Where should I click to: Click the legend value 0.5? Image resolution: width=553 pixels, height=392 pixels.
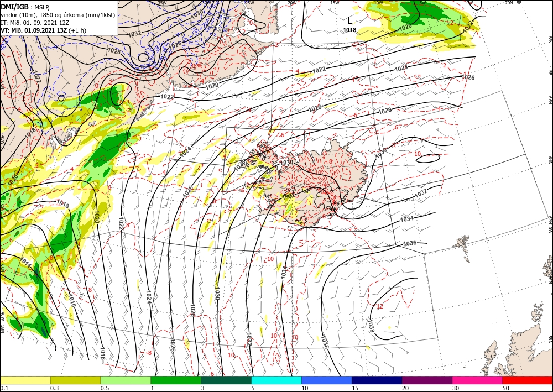105,388
